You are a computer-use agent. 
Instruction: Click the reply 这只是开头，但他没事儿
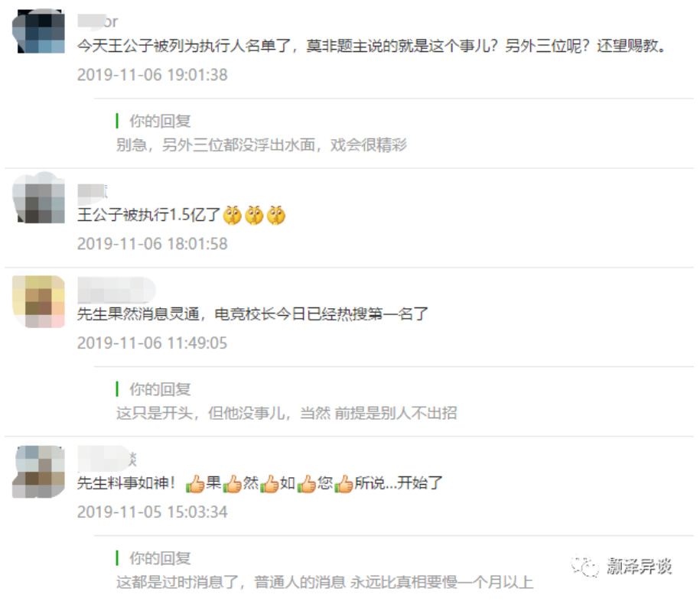287,413
